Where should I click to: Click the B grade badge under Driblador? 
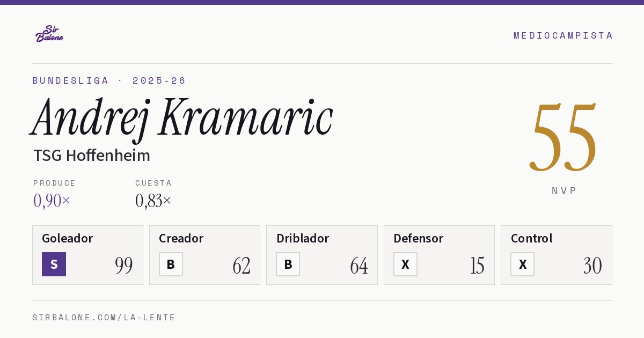(288, 264)
